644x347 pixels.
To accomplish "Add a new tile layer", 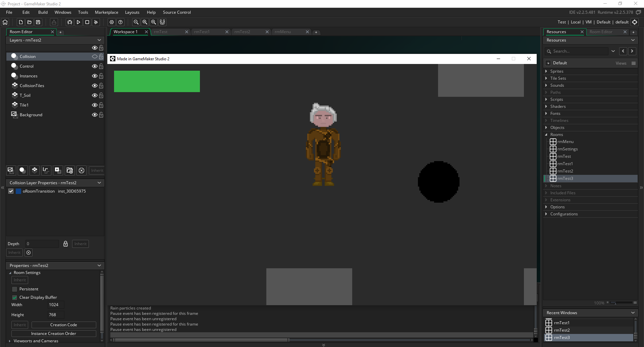I will 35,170.
